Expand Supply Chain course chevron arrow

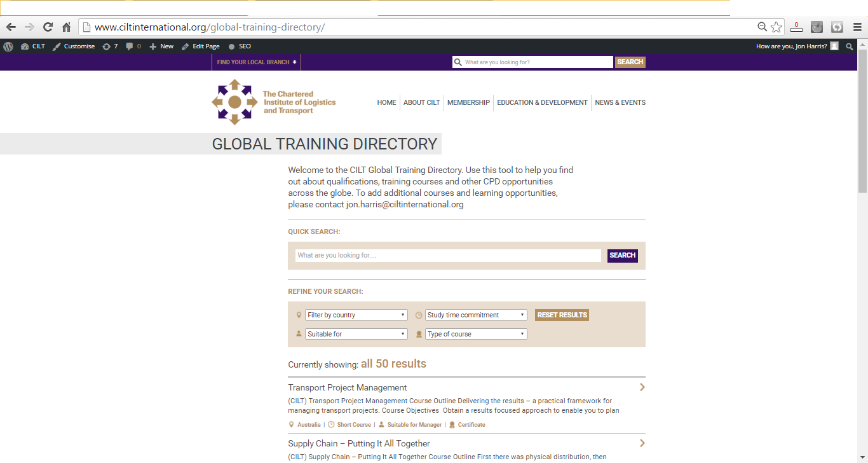(x=642, y=443)
